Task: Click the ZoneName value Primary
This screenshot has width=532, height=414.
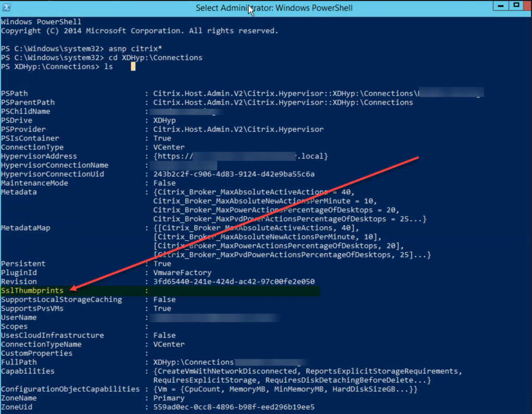Action: (169, 398)
